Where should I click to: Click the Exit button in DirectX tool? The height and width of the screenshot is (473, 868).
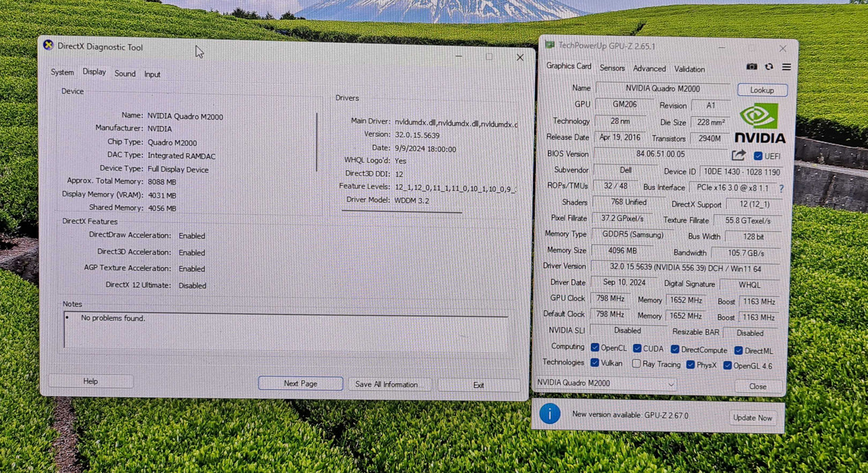(x=478, y=385)
